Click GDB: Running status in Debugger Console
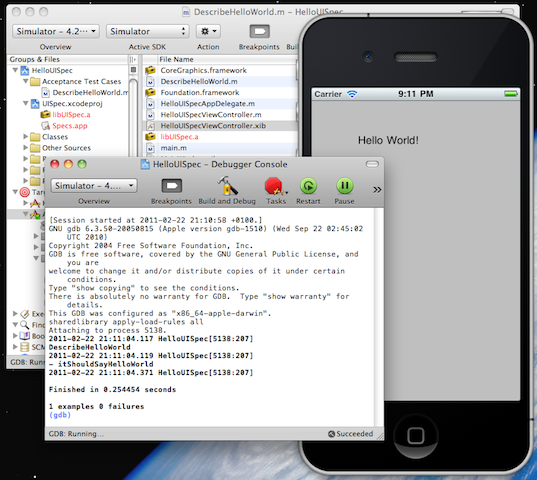The height and width of the screenshot is (480, 537). (76, 434)
